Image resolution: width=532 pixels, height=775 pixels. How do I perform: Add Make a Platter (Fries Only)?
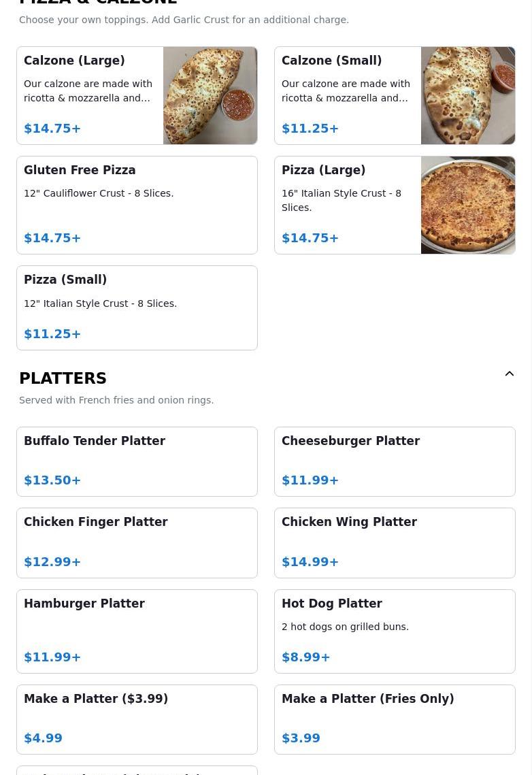[x=395, y=720]
